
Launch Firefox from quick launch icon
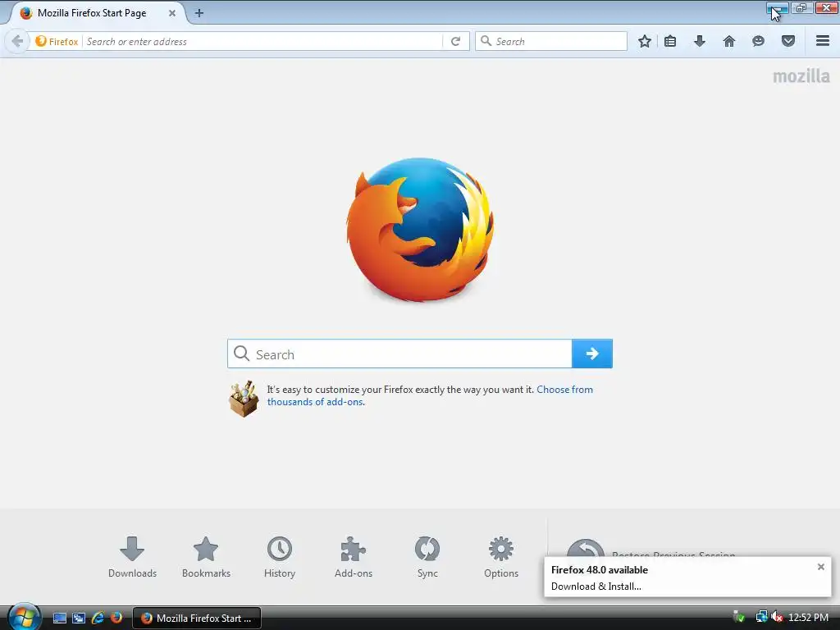(116, 619)
